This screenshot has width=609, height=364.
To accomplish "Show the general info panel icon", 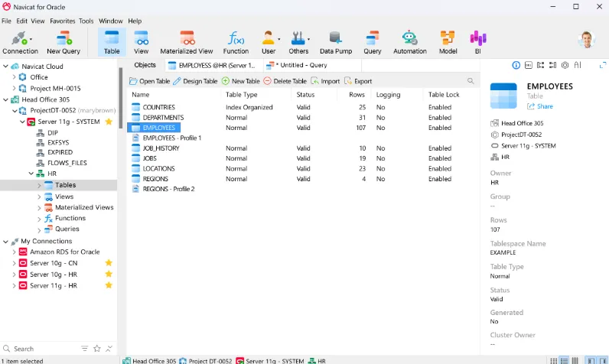I will (516, 65).
